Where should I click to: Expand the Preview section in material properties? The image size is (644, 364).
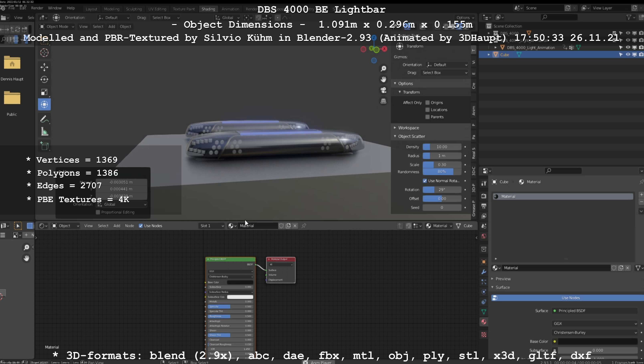pyautogui.click(x=503, y=279)
